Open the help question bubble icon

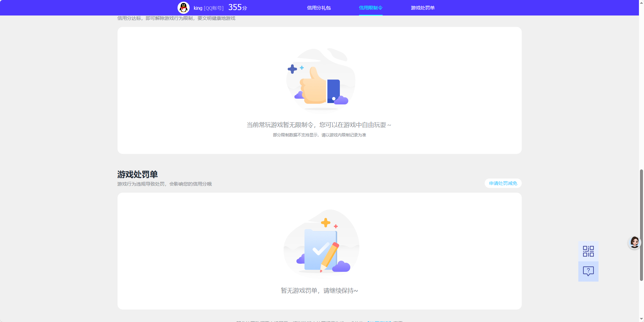pos(588,271)
